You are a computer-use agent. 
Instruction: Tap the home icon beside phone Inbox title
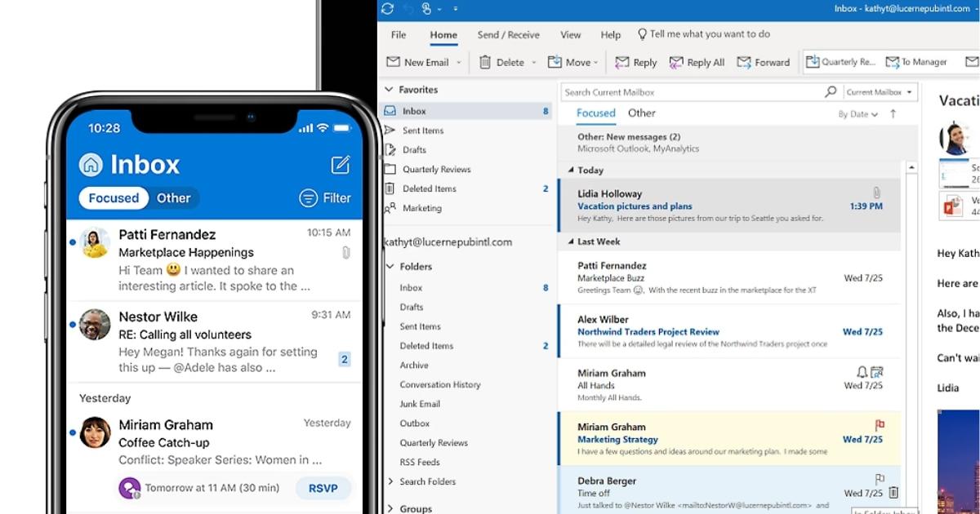pyautogui.click(x=91, y=165)
